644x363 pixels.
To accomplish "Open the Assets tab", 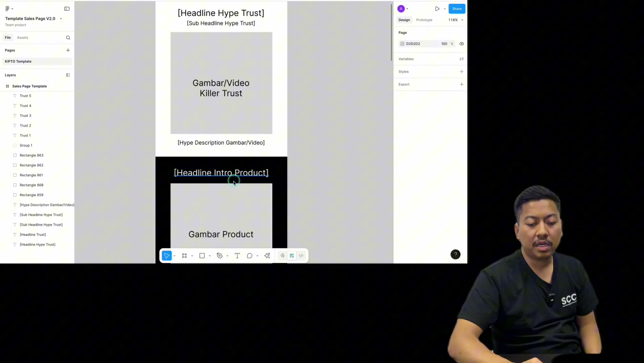I will 23,38.
